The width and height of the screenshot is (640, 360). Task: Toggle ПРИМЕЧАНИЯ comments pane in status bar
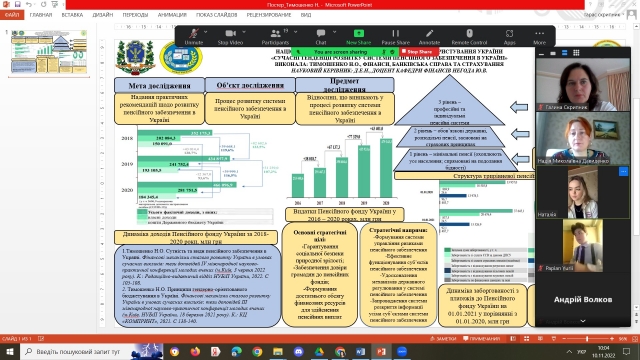482,339
